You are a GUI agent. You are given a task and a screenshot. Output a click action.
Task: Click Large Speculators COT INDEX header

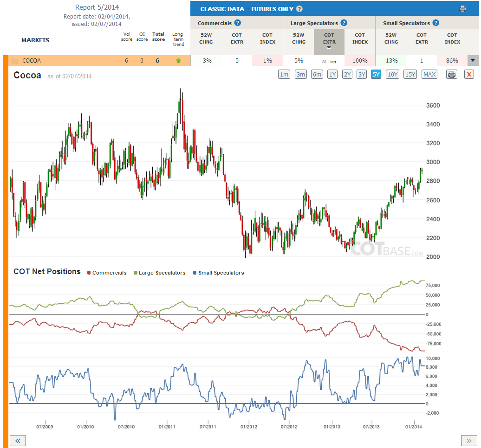click(360, 38)
